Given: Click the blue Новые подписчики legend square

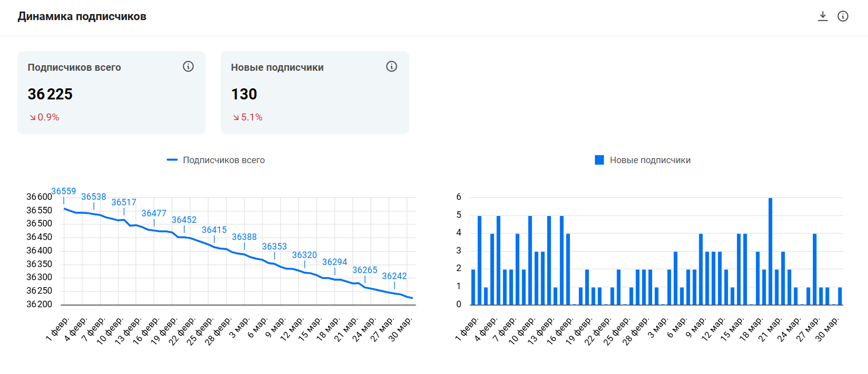Looking at the screenshot, I should point(599,160).
